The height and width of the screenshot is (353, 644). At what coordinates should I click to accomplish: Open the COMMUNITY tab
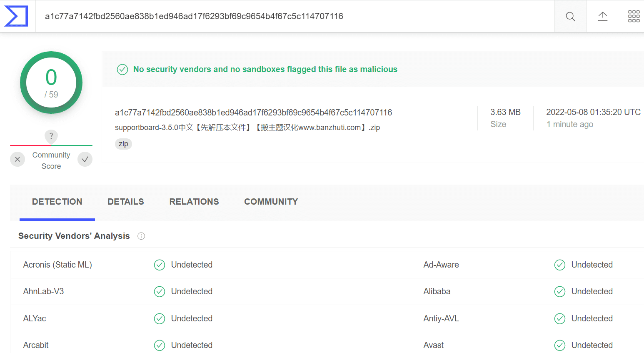[271, 202]
